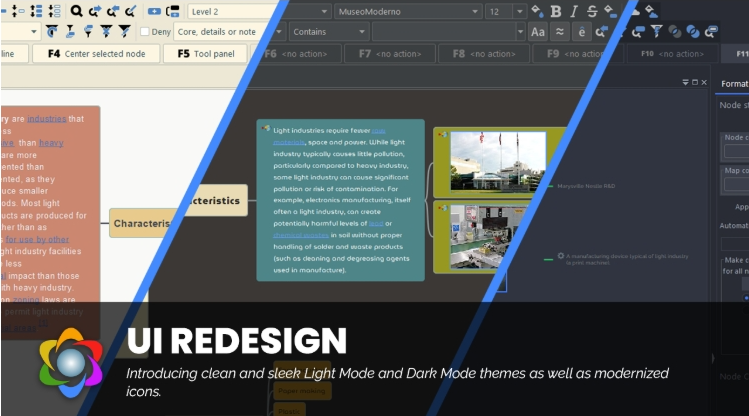The width and height of the screenshot is (749, 416).
Task: Open the MuseoModerno font dropdown
Action: (x=400, y=11)
